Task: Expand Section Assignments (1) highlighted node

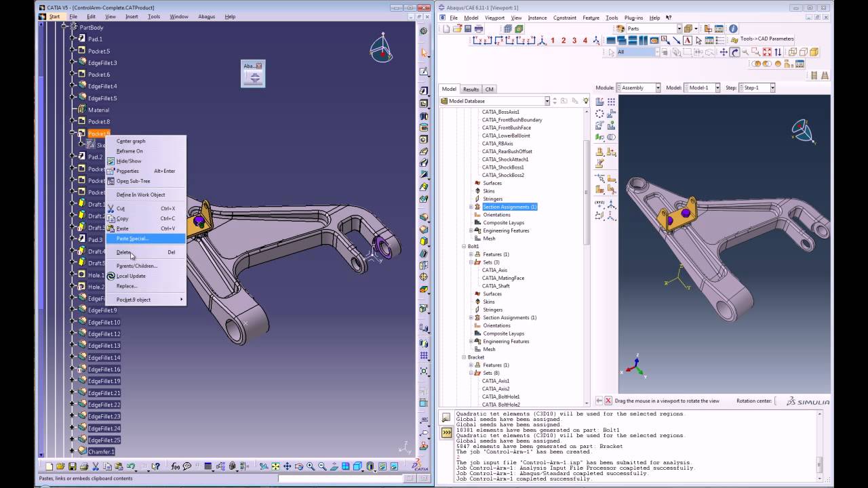Action: [471, 207]
